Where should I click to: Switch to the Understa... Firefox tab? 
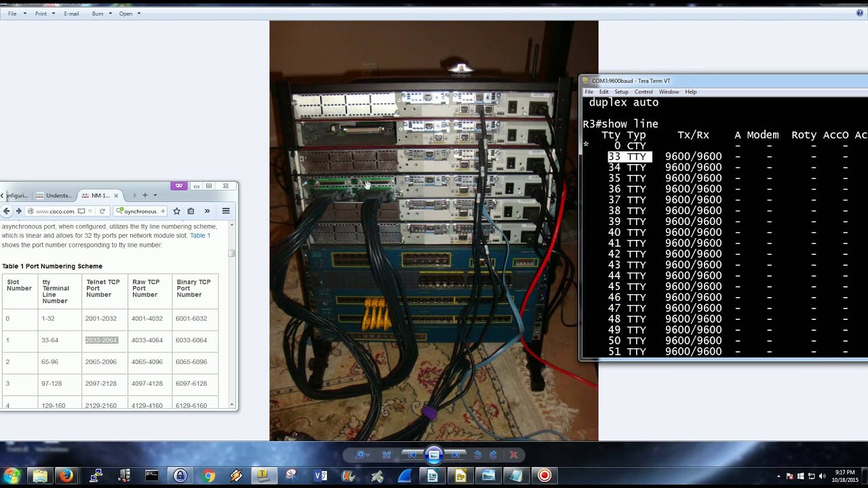point(54,195)
